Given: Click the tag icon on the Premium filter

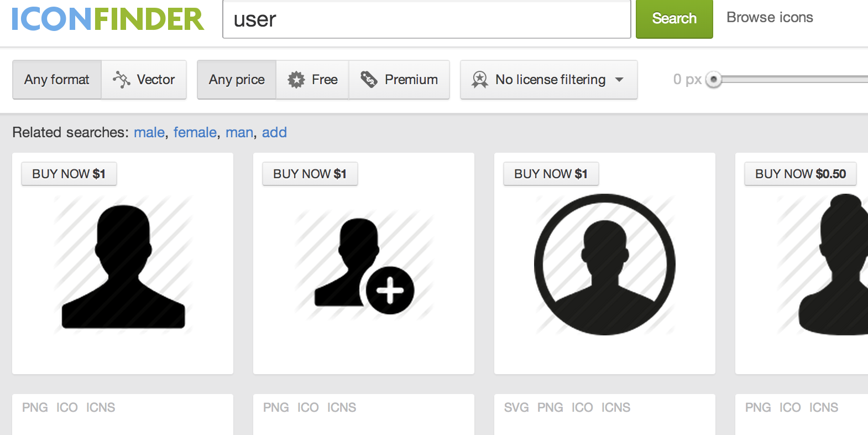Looking at the screenshot, I should (369, 79).
